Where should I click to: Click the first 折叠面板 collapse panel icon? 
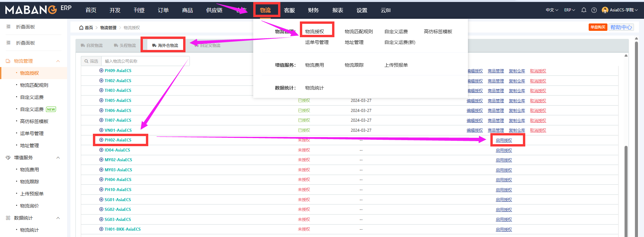point(8,27)
